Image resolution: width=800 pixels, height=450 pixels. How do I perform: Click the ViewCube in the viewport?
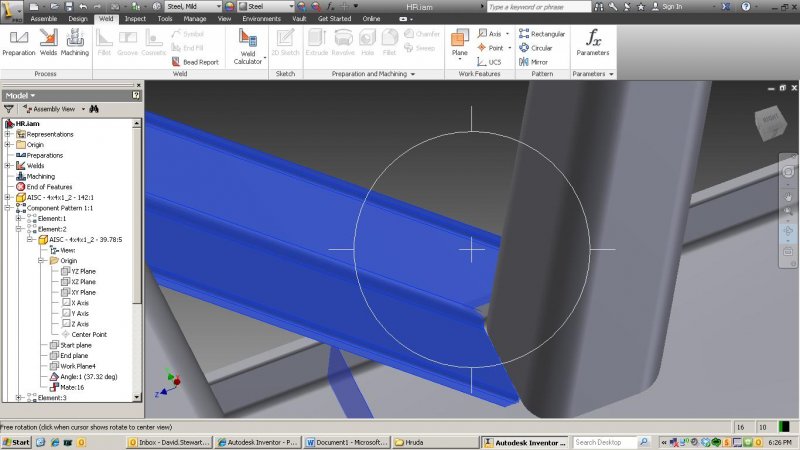(x=770, y=123)
